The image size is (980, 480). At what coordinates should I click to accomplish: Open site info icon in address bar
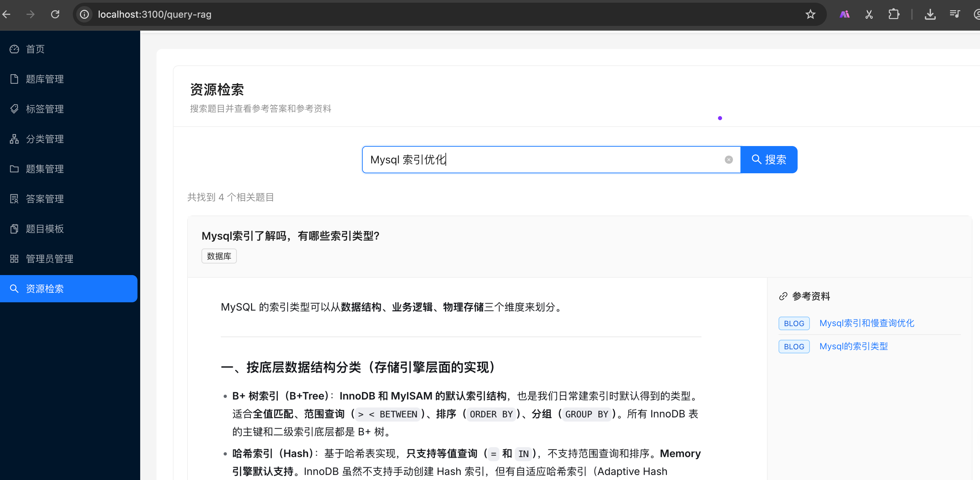84,14
